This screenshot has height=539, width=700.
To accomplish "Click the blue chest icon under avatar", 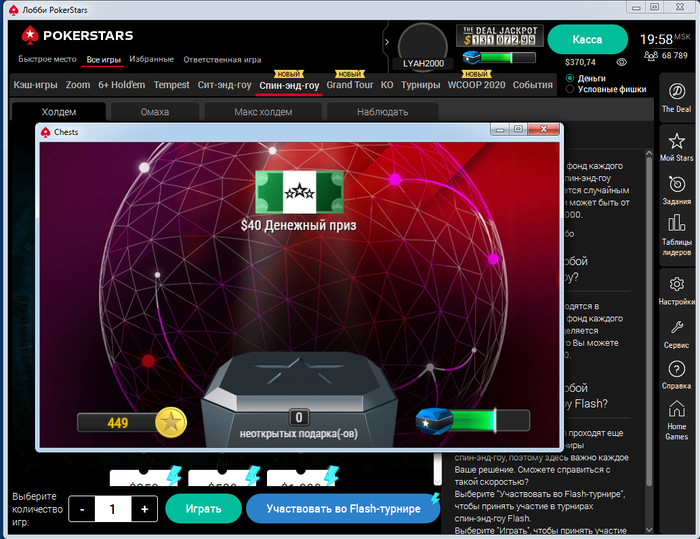I will (x=471, y=57).
